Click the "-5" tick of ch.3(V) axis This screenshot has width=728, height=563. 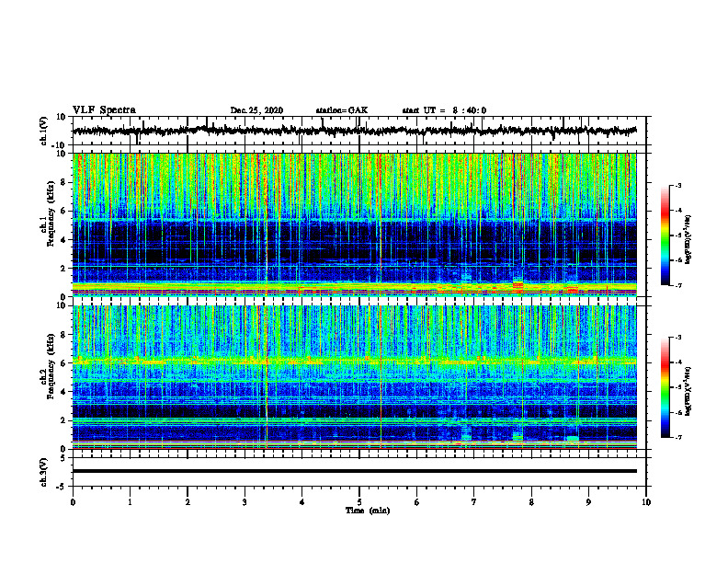click(x=62, y=487)
